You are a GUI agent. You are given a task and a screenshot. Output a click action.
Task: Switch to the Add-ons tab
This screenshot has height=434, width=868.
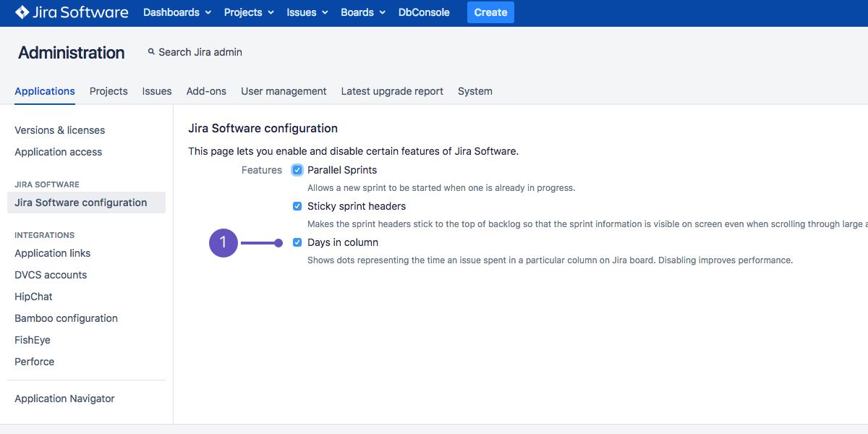pyautogui.click(x=206, y=91)
